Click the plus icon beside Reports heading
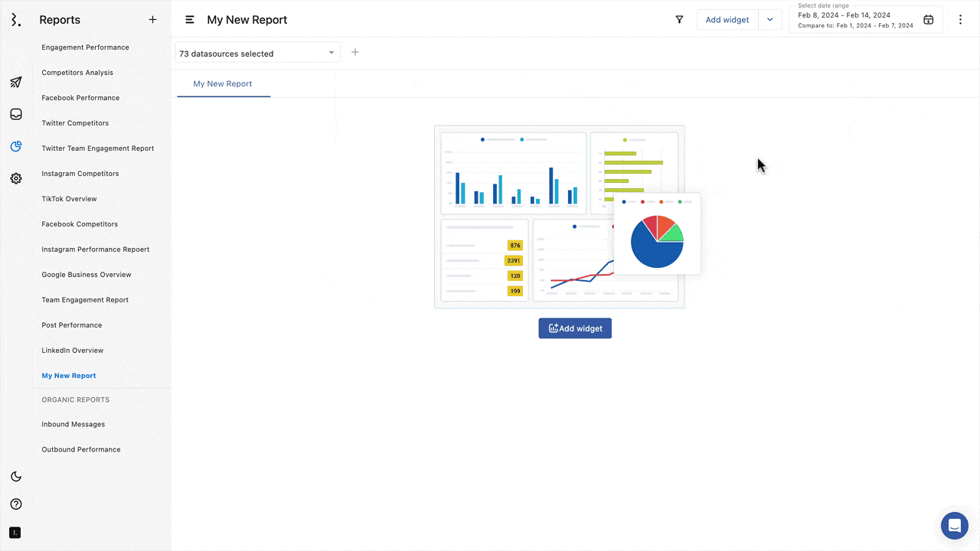This screenshot has height=551, width=980. pos(152,20)
